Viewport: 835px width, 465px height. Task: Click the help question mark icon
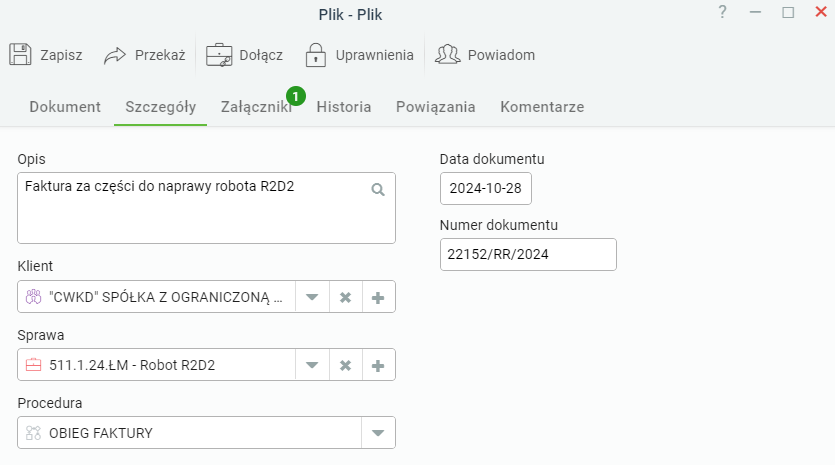point(722,12)
